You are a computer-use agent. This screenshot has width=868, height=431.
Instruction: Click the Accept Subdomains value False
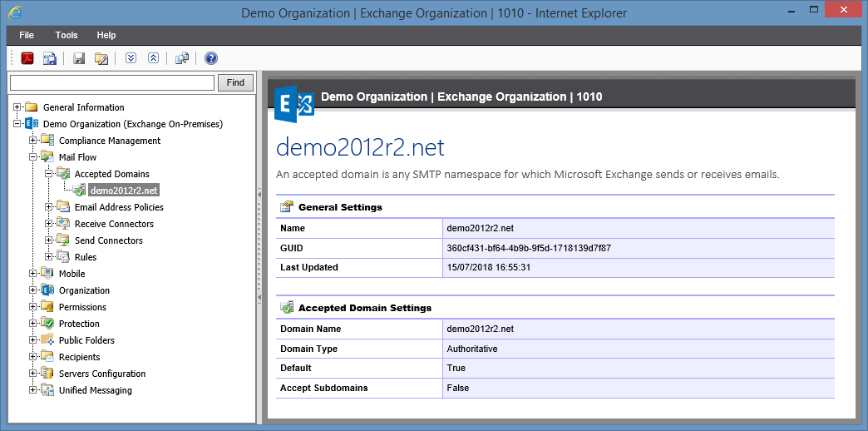(x=458, y=388)
